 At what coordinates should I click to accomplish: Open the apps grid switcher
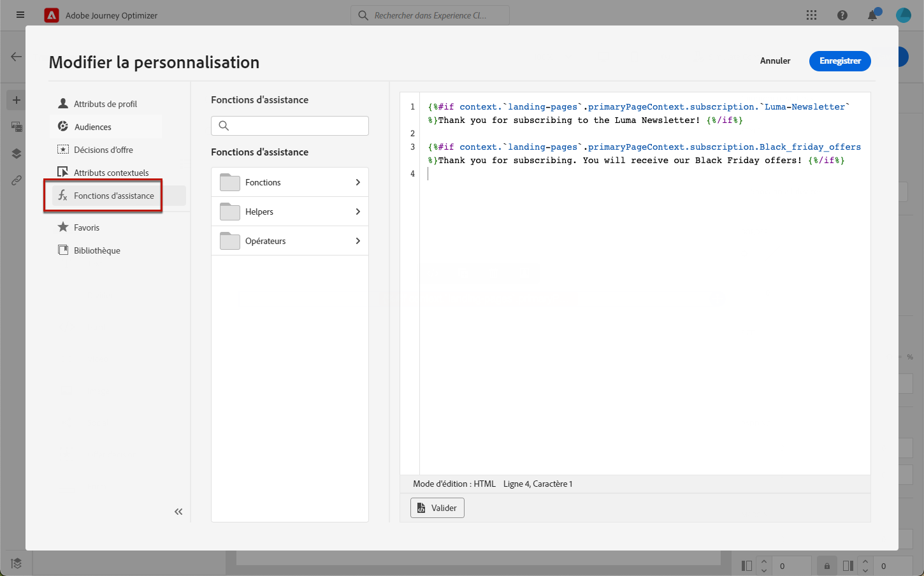811,15
